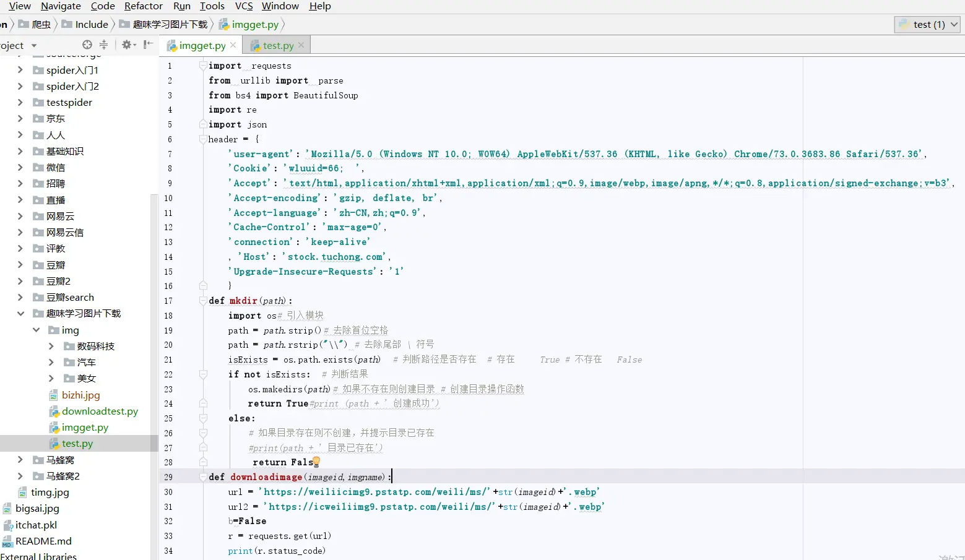Image resolution: width=965 pixels, height=560 pixels.
Task: Switch to the imgget.py tab
Action: click(x=202, y=45)
